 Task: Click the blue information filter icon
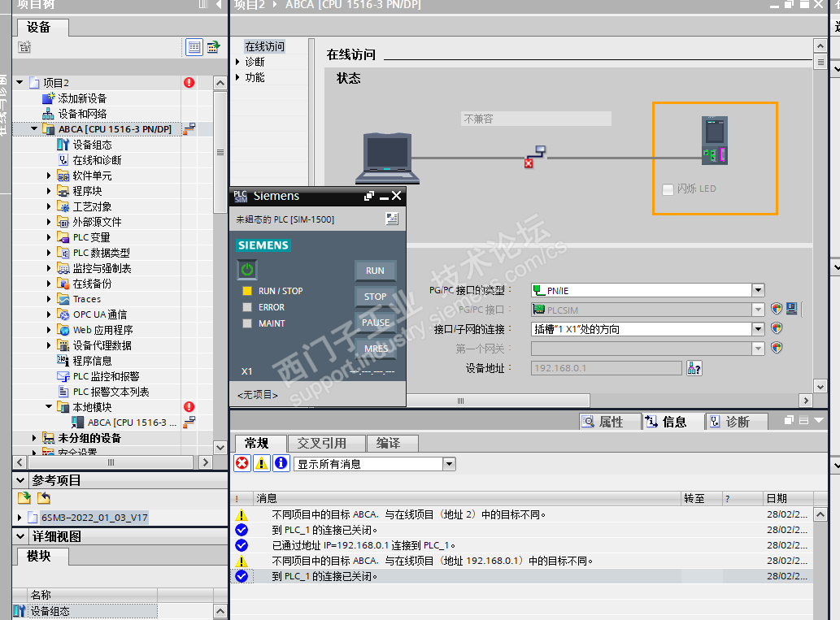[x=281, y=463]
